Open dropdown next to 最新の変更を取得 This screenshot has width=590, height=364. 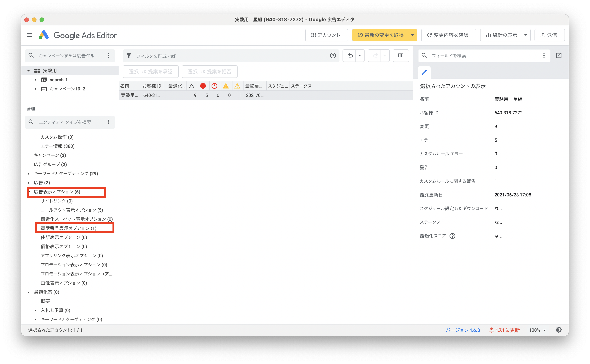[412, 35]
